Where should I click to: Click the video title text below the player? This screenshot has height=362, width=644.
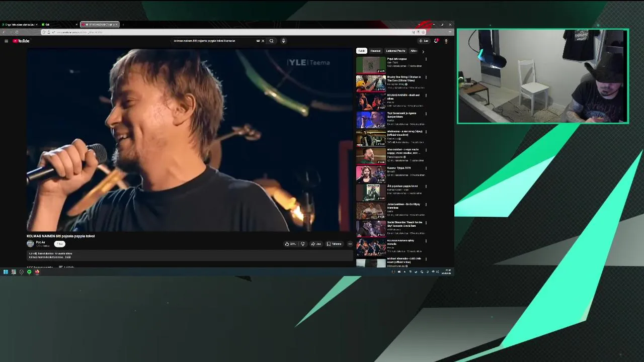pos(61,236)
